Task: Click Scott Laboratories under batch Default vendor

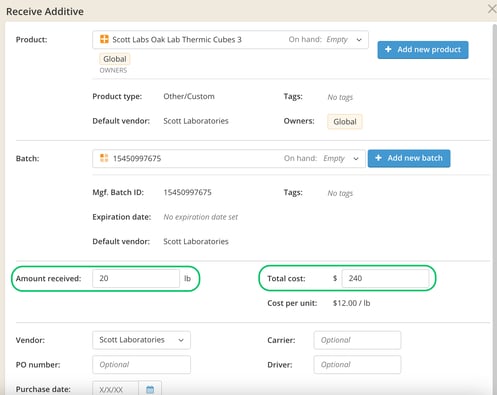Action: (196, 242)
